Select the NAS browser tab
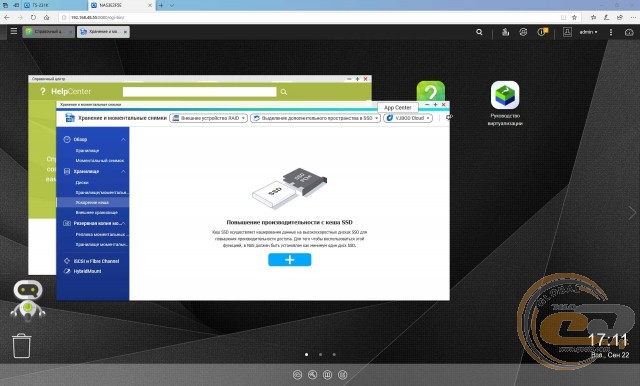 click(x=122, y=5)
